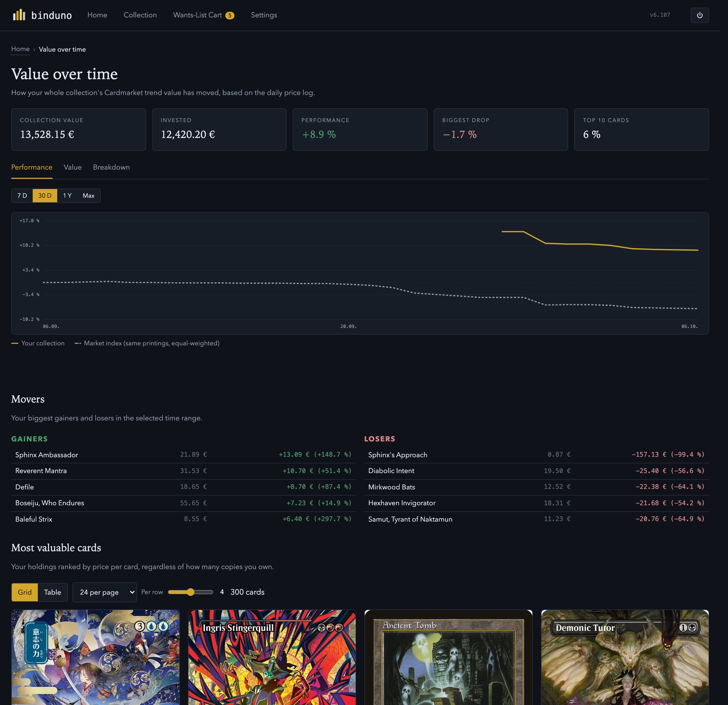Open the Home navigation item
The width and height of the screenshot is (728, 705).
tap(97, 15)
